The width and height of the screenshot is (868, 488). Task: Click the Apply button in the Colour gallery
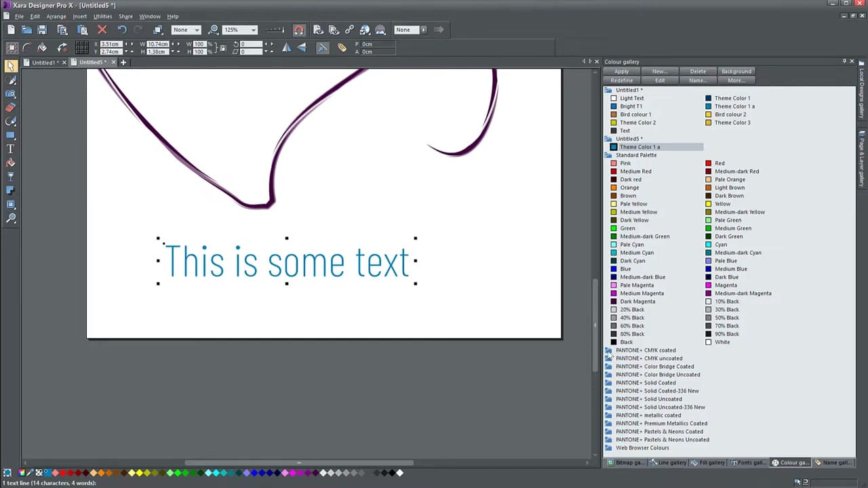(620, 71)
